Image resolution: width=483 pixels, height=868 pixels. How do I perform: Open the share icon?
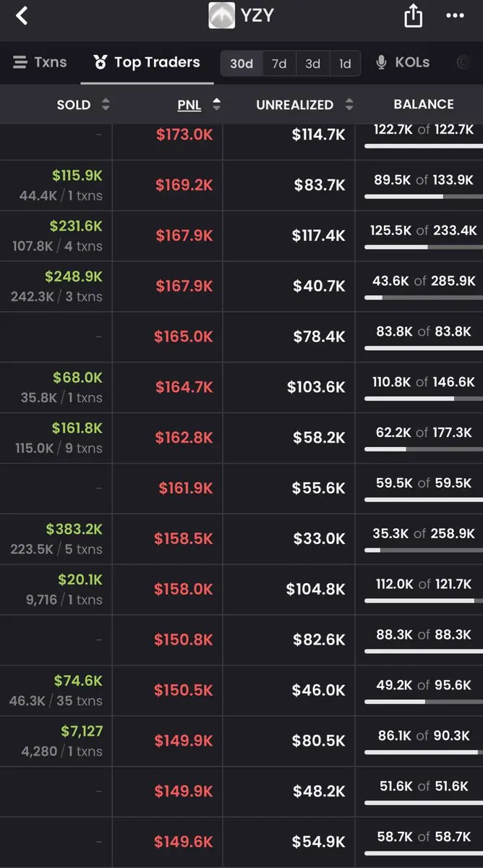tap(413, 15)
